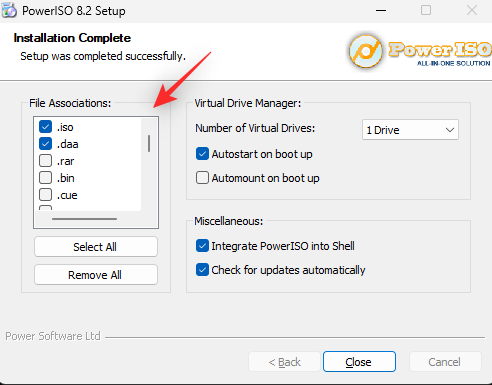The height and width of the screenshot is (385, 492).
Task: Click the Installation Complete heading
Action: coord(72,38)
